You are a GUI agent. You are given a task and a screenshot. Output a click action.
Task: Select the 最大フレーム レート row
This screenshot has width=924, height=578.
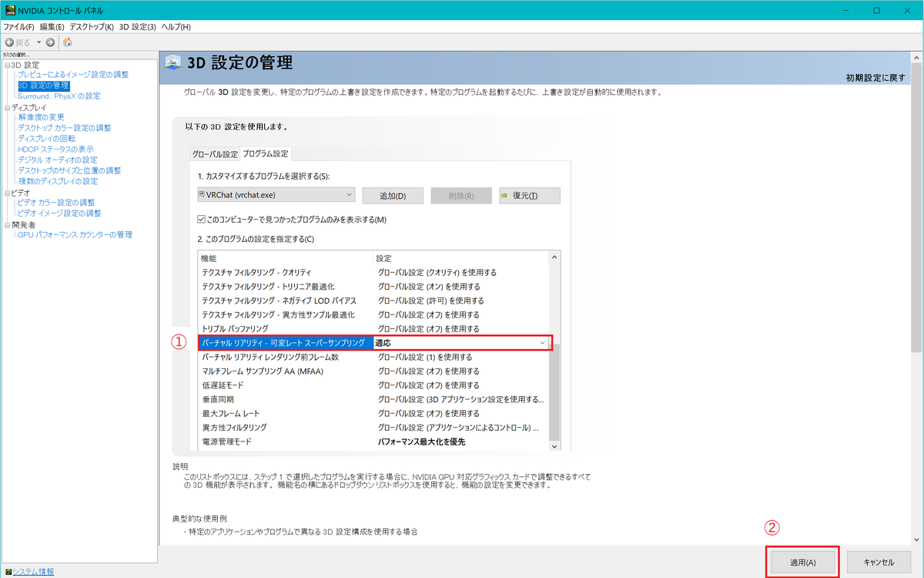373,413
